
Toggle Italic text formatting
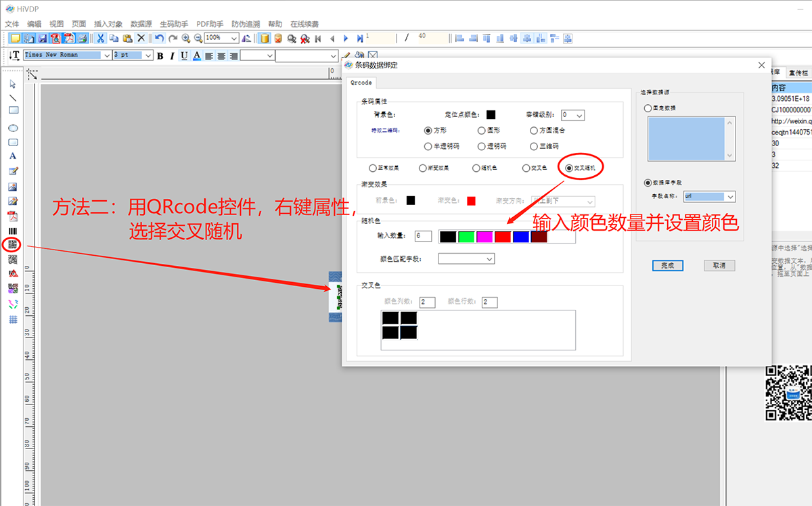coord(172,55)
